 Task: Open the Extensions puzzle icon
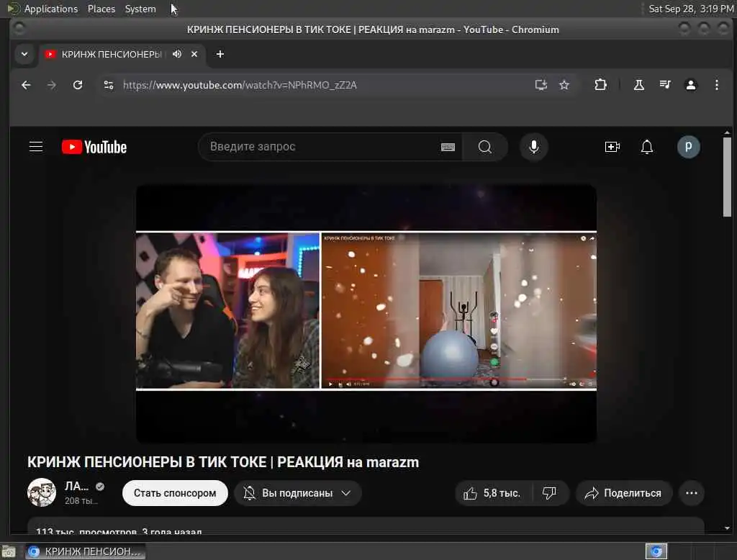(x=600, y=85)
